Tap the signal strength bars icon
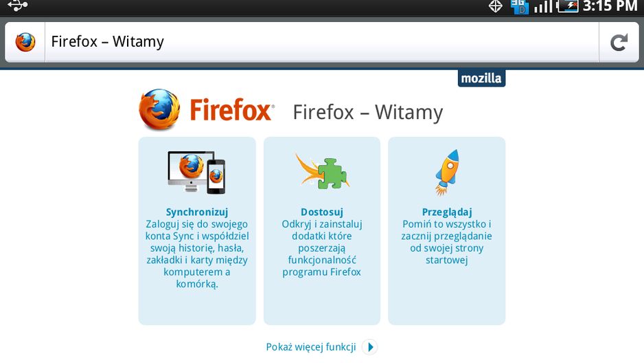The height and width of the screenshot is (363, 644). pos(543,7)
